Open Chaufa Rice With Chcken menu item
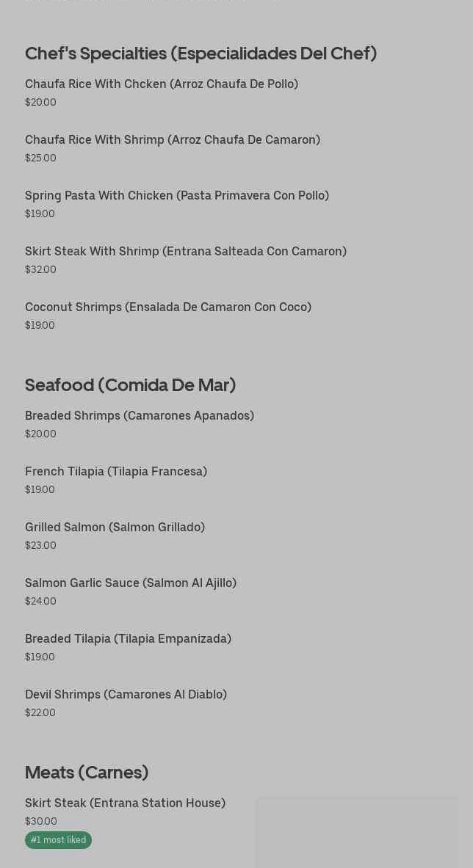473x868 pixels. 162,84
